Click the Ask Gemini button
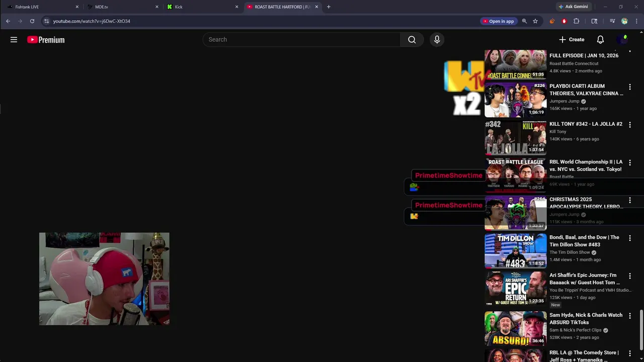 coord(573,7)
